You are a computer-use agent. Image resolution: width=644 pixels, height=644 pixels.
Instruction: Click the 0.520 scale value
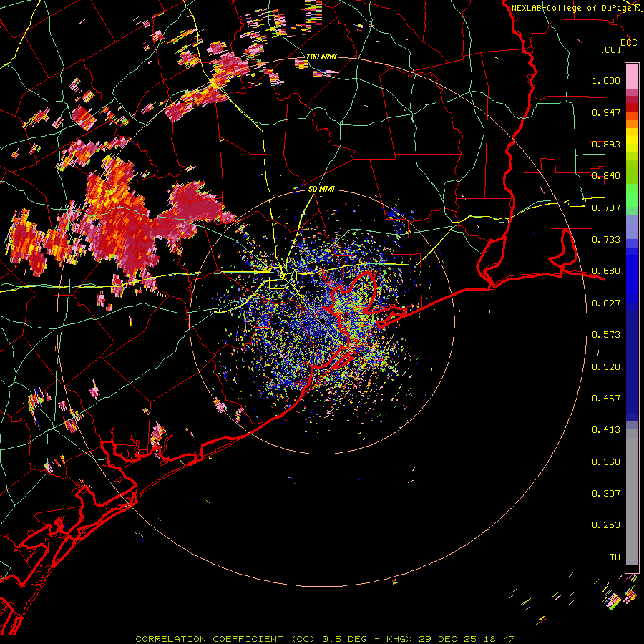[x=606, y=367]
